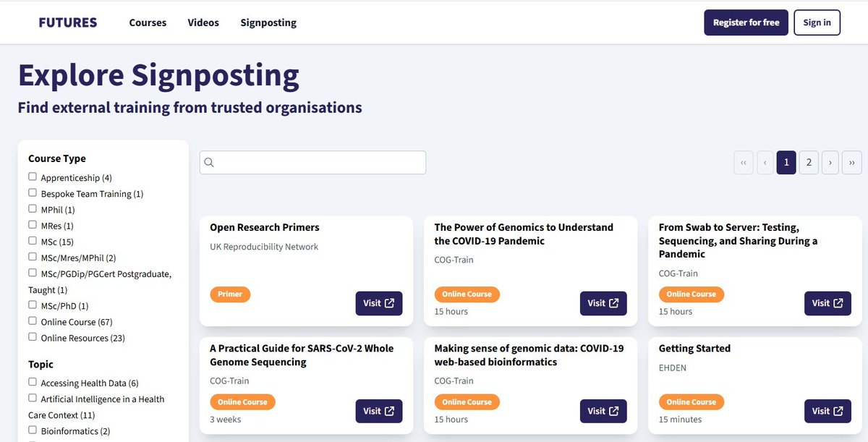Open the Videos menu item

coord(203,22)
